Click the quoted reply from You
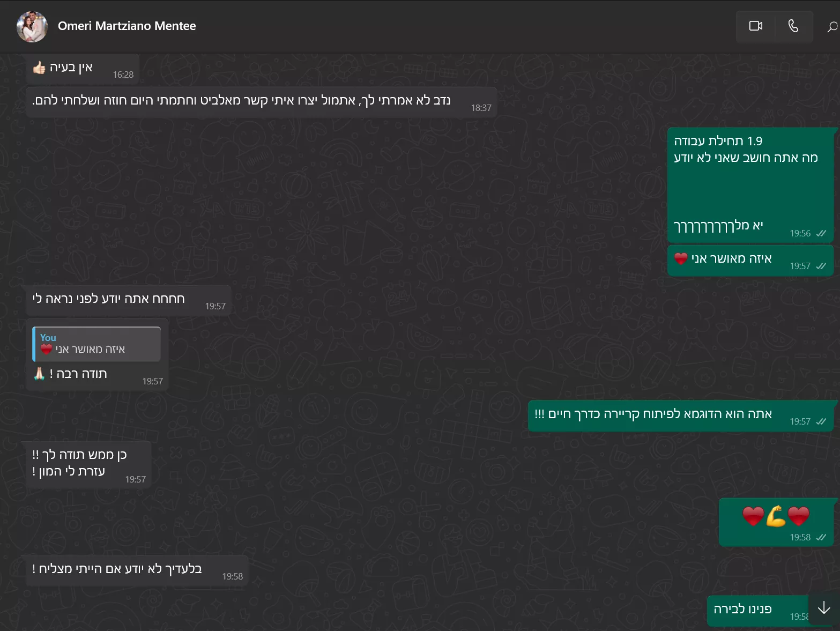The height and width of the screenshot is (631, 840). click(x=96, y=344)
